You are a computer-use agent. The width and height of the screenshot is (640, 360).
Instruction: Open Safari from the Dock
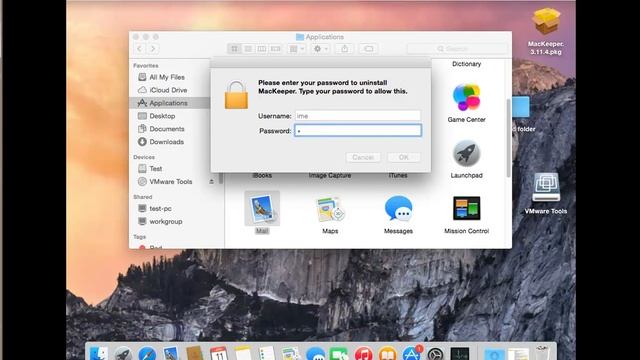point(147,353)
